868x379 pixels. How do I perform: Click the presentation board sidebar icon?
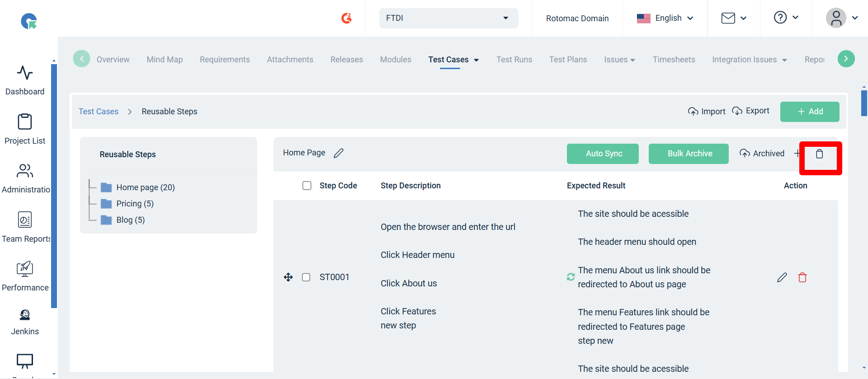(x=25, y=361)
